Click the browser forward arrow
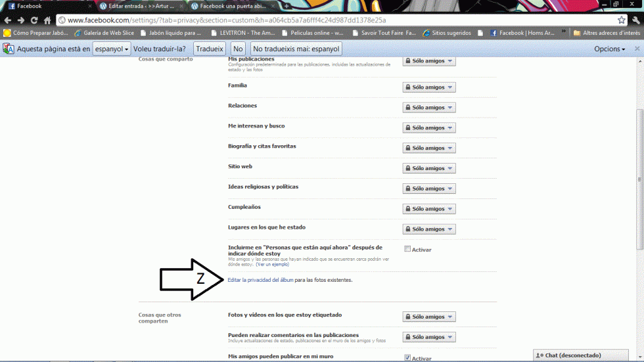 20,20
